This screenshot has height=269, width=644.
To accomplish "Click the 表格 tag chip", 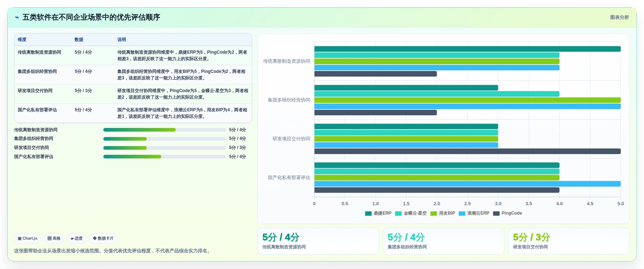I will [54, 238].
